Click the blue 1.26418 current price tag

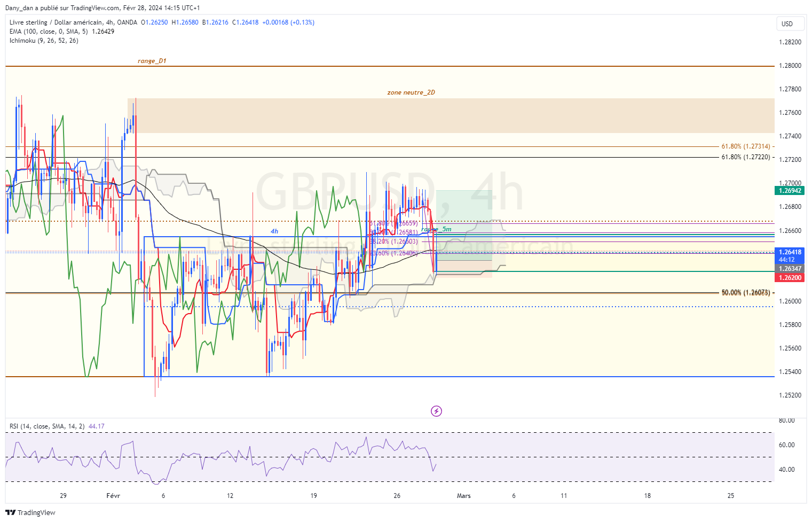(790, 252)
